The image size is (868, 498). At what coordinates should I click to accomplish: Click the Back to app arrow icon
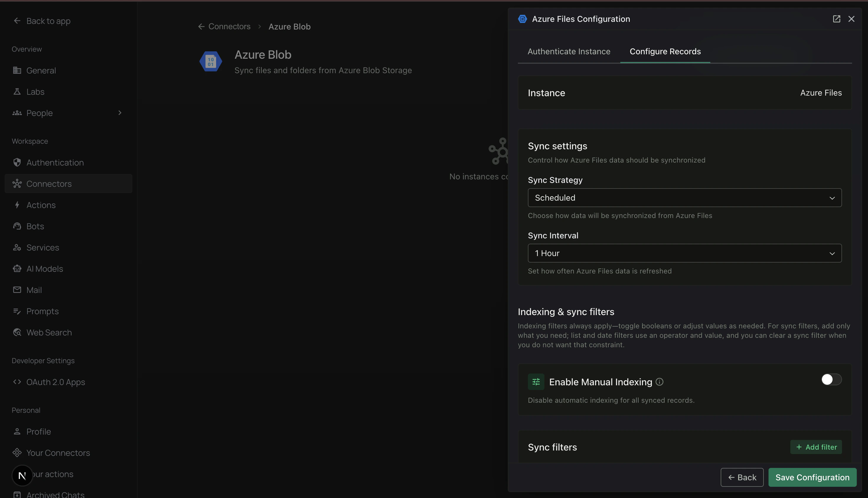[x=17, y=21]
